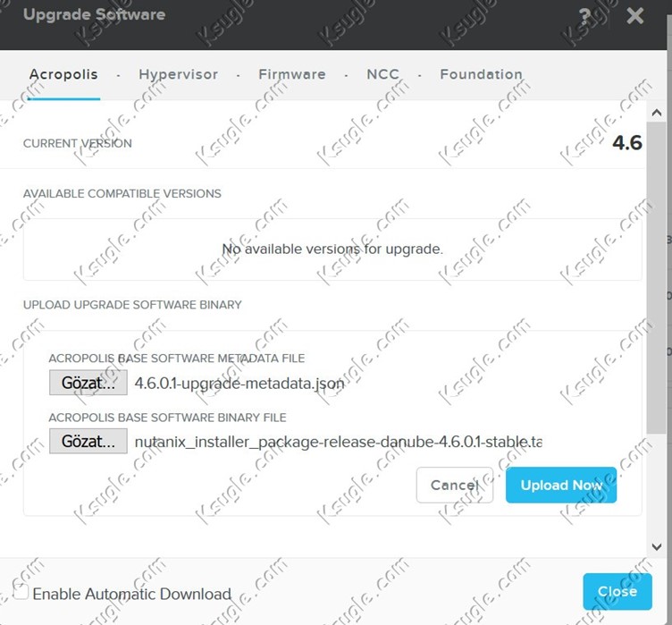This screenshot has width=672, height=625.
Task: Switch to the Acropolis tab
Action: point(63,74)
